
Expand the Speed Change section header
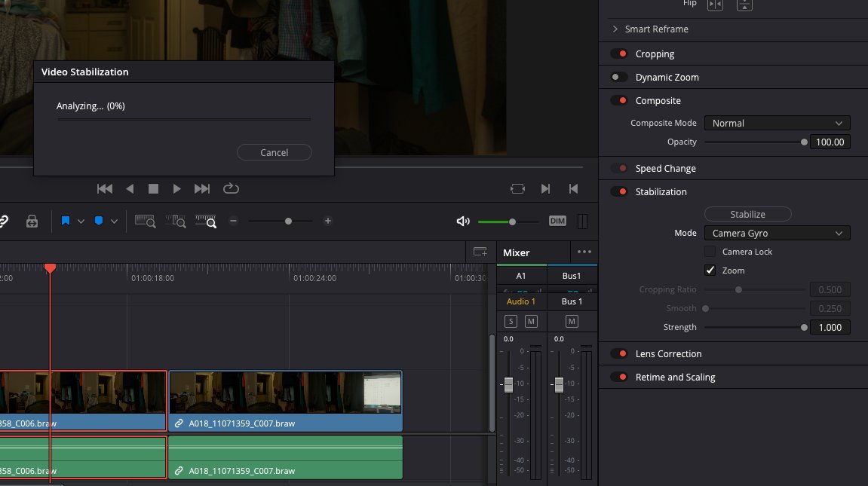665,168
